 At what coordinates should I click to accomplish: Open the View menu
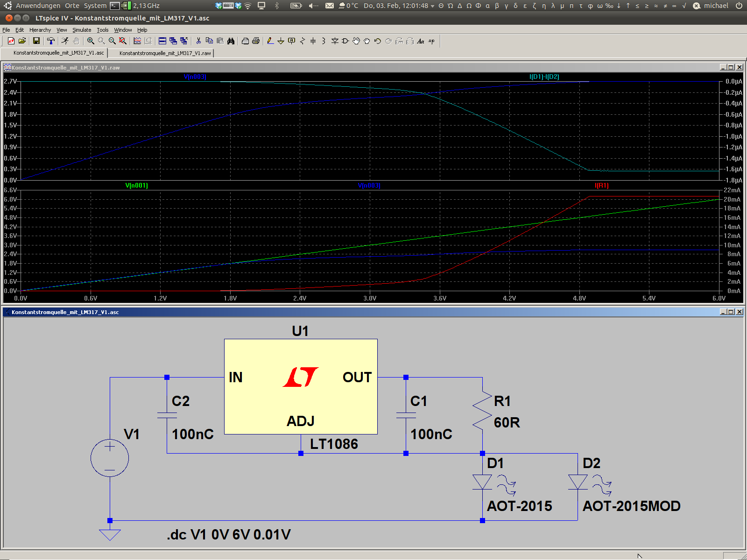point(62,30)
